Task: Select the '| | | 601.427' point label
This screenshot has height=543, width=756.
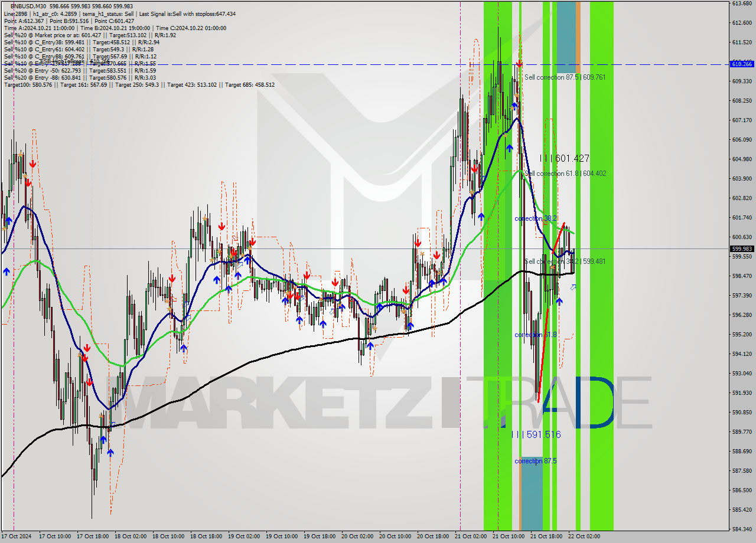Action: [565, 158]
